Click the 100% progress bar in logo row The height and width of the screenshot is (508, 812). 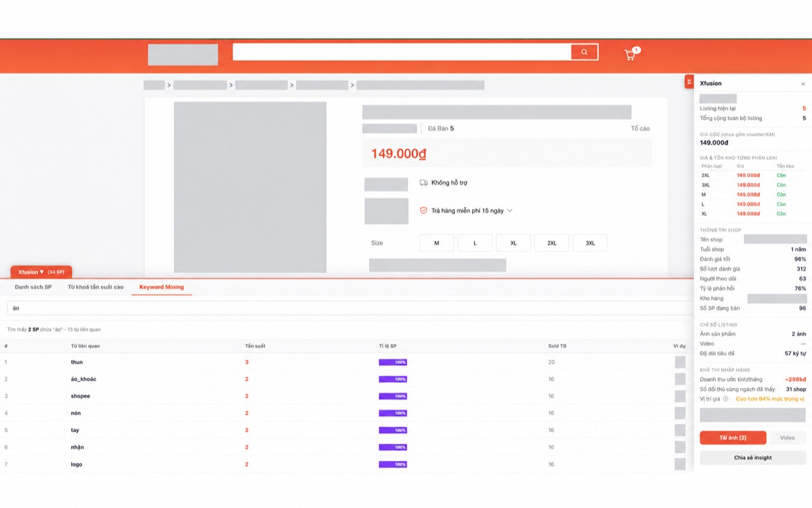click(x=393, y=464)
